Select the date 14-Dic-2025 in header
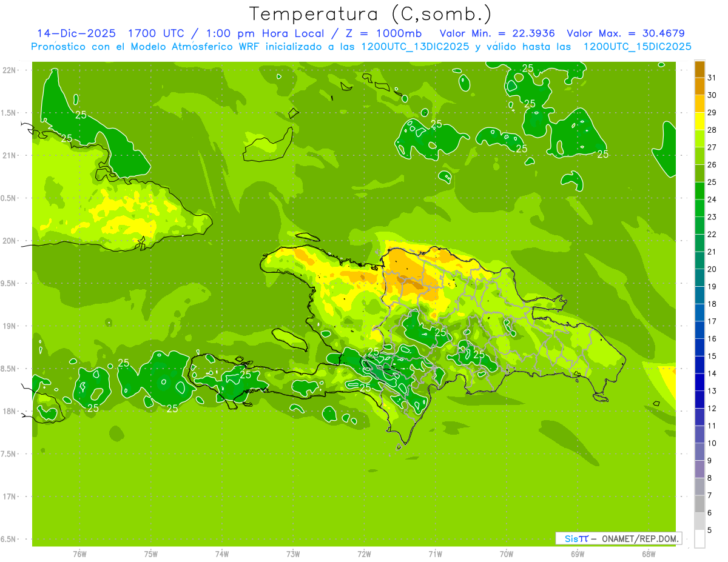 point(76,33)
